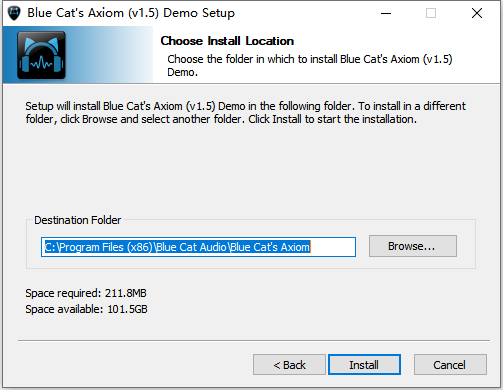
Task: Open the Browse... folder picker
Action: (x=413, y=246)
